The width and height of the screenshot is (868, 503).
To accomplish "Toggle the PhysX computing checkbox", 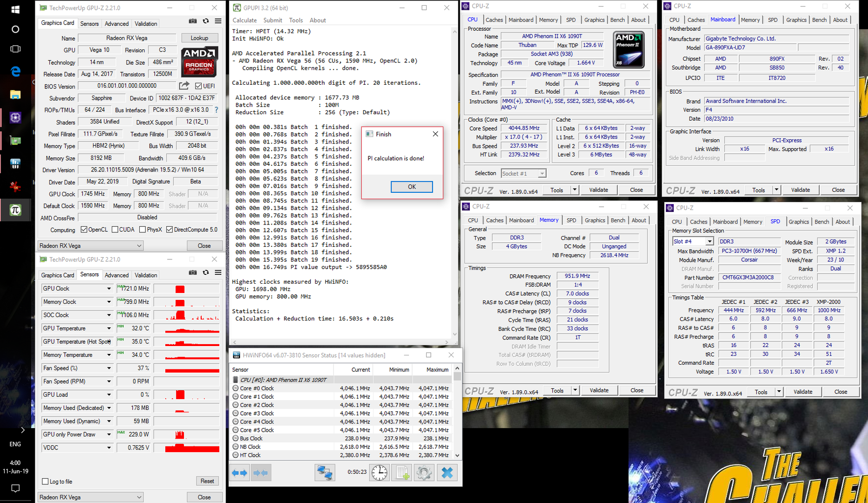I will pyautogui.click(x=142, y=230).
